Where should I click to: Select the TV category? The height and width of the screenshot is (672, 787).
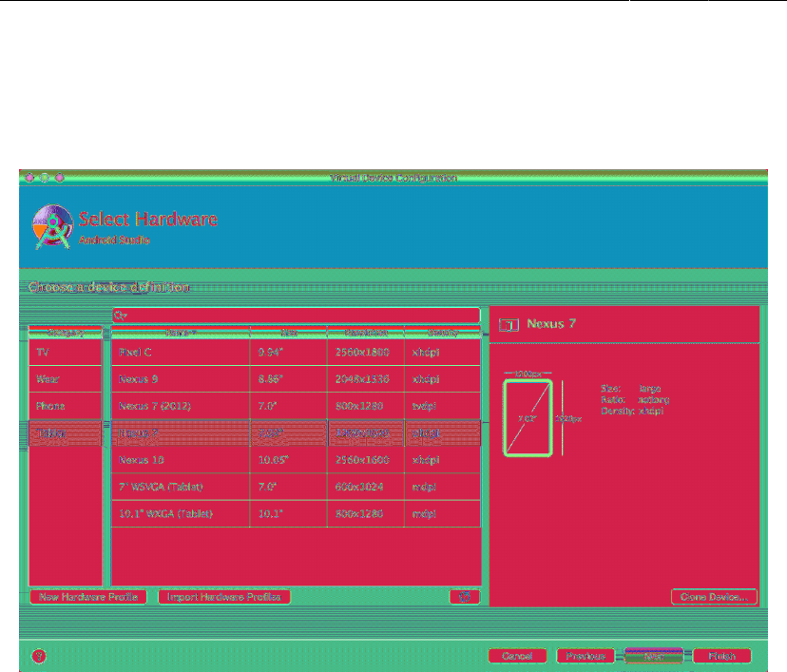(x=66, y=353)
